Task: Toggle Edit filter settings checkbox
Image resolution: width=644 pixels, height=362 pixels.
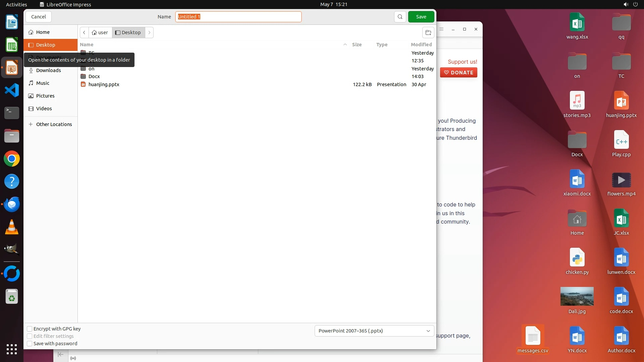Action: [30, 336]
